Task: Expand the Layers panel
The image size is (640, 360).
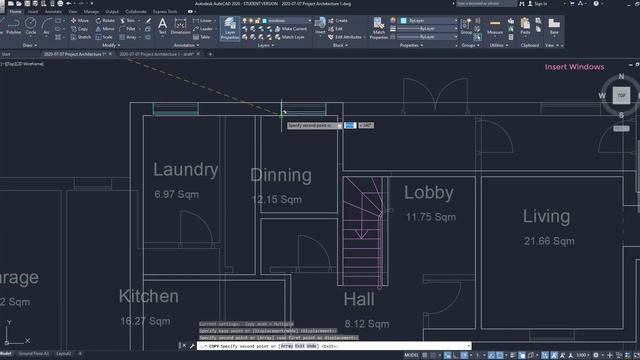Action: [x=266, y=45]
